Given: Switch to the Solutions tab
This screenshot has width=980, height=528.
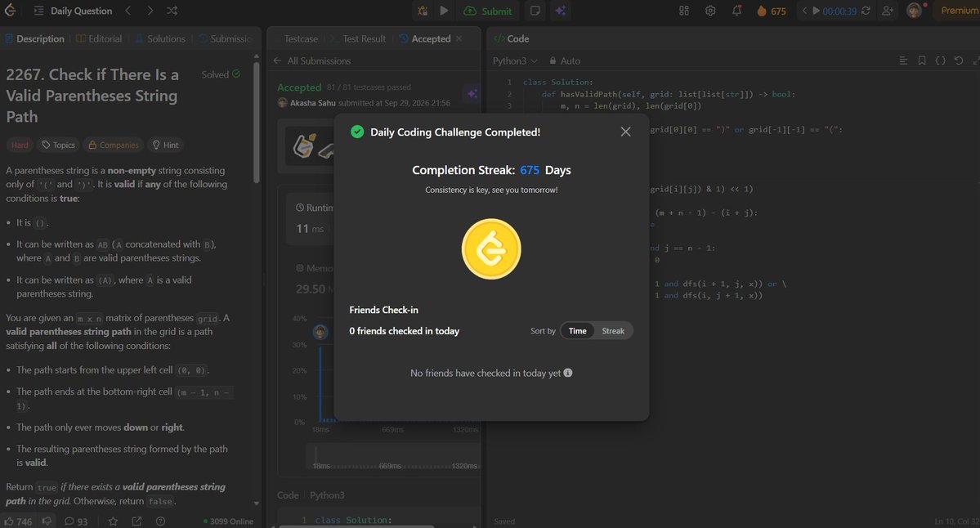Looking at the screenshot, I should (x=161, y=38).
